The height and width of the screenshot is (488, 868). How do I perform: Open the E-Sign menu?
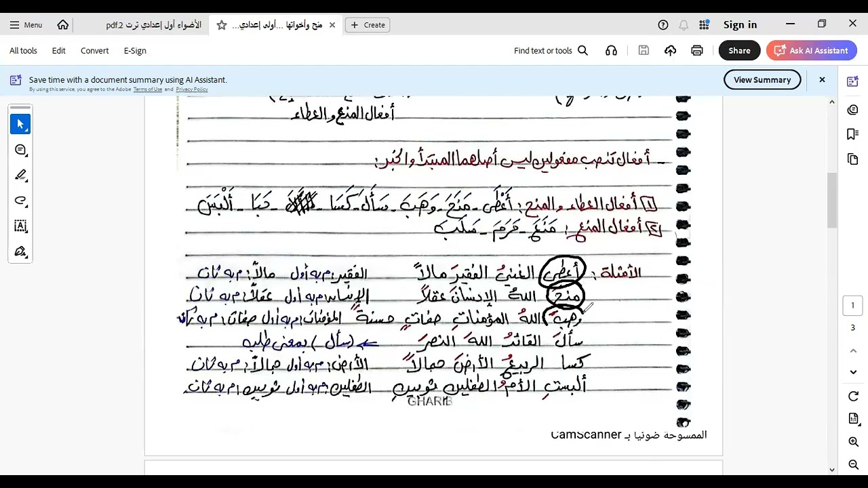pyautogui.click(x=135, y=51)
